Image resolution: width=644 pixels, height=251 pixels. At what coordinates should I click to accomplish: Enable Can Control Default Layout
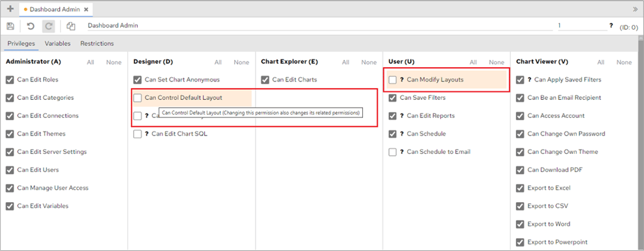[138, 98]
